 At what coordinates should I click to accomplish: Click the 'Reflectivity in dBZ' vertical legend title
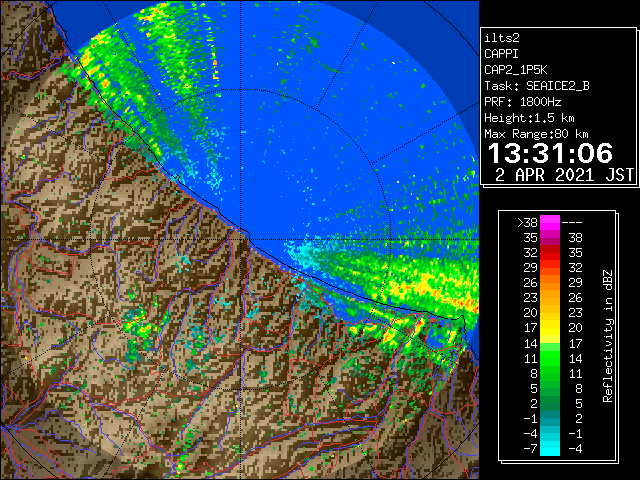[608, 336]
